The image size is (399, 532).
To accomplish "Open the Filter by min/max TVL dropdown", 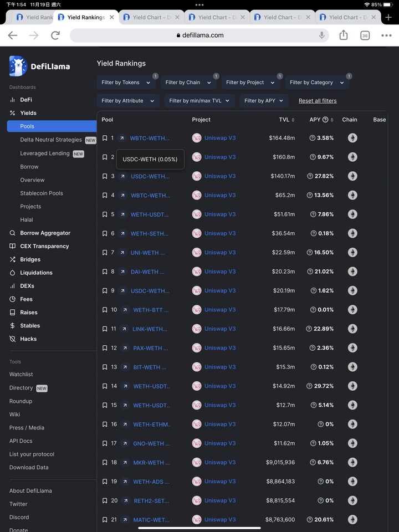I will click(x=199, y=101).
